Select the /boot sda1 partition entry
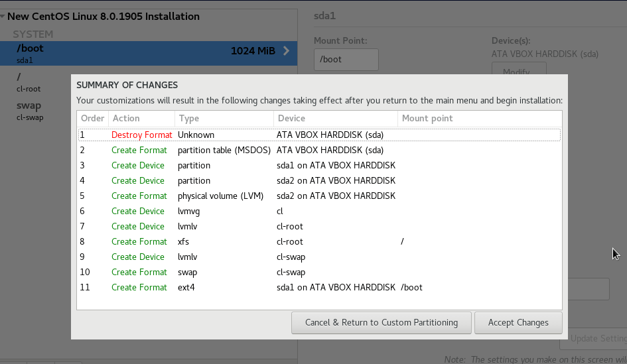Viewport: 627px width, 364px height. 149,53
